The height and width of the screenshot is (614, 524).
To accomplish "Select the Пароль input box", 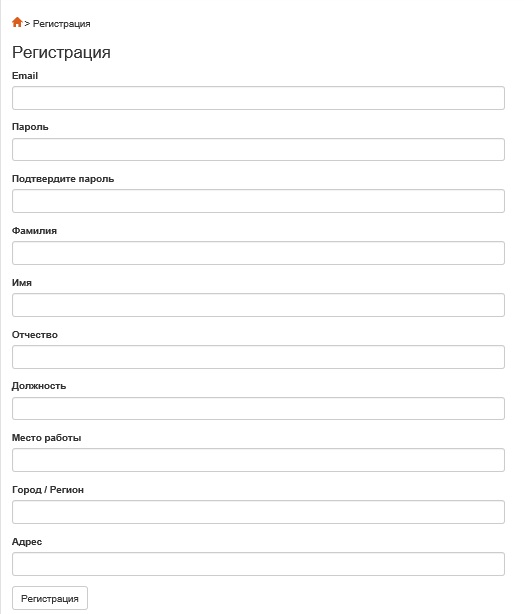I will point(258,150).
